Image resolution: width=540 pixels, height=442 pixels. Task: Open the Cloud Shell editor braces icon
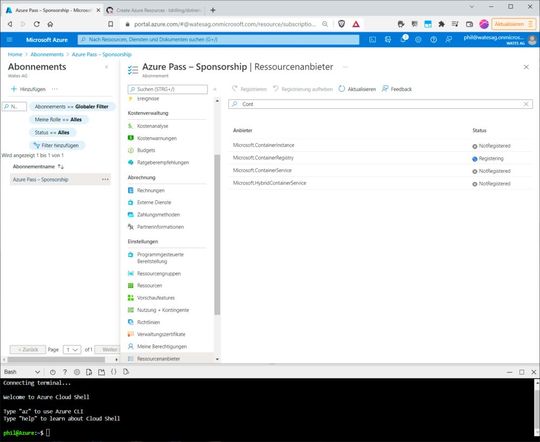[x=114, y=372]
